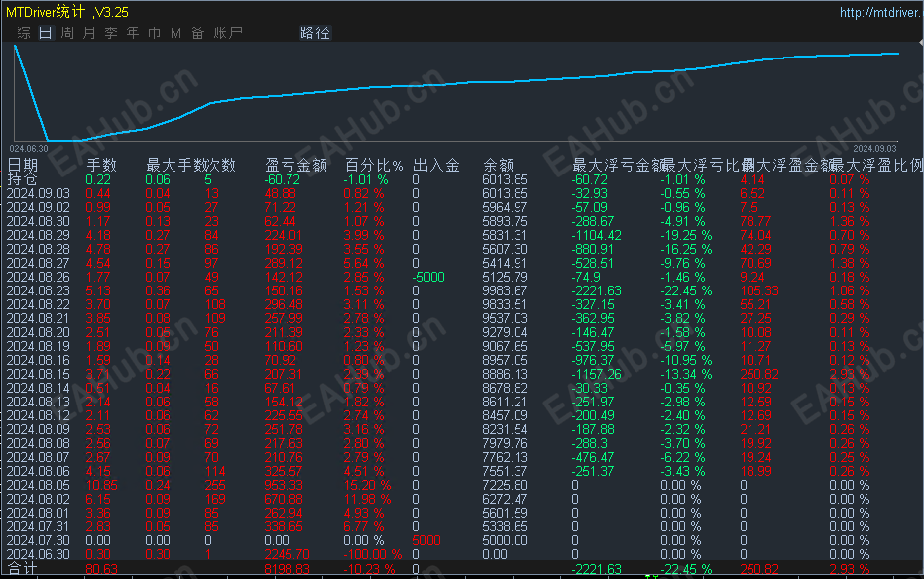
Task: Select the 2024.06.30 date row in table
Action: pyautogui.click(x=39, y=555)
